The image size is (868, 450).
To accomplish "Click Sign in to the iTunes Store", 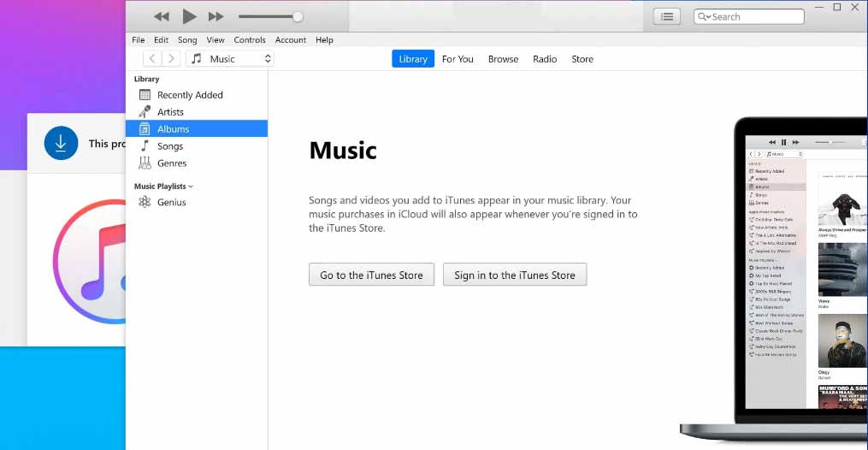I will [x=515, y=275].
